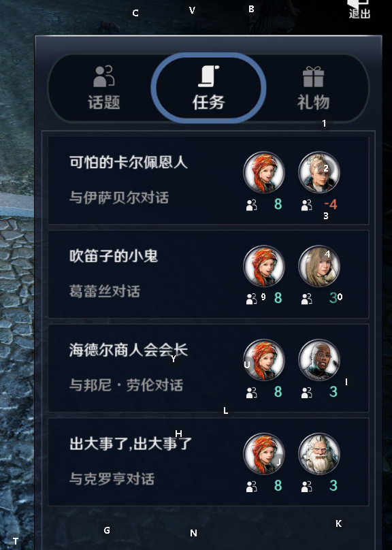Click the scroll icon above 任务
This screenshot has width=392, height=550.
[x=209, y=76]
